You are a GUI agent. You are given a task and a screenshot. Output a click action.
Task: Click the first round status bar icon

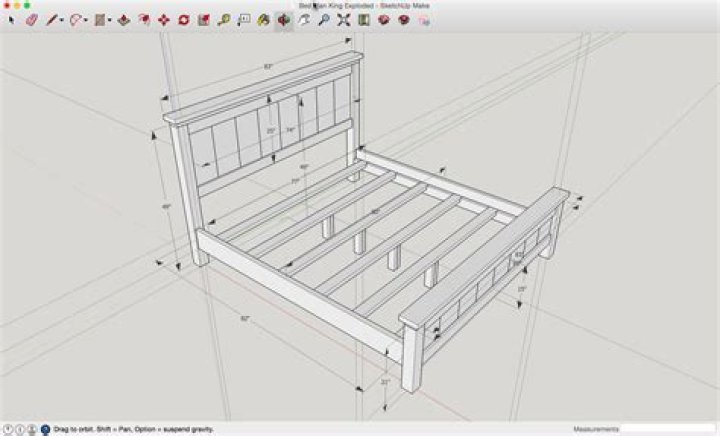[8, 430]
